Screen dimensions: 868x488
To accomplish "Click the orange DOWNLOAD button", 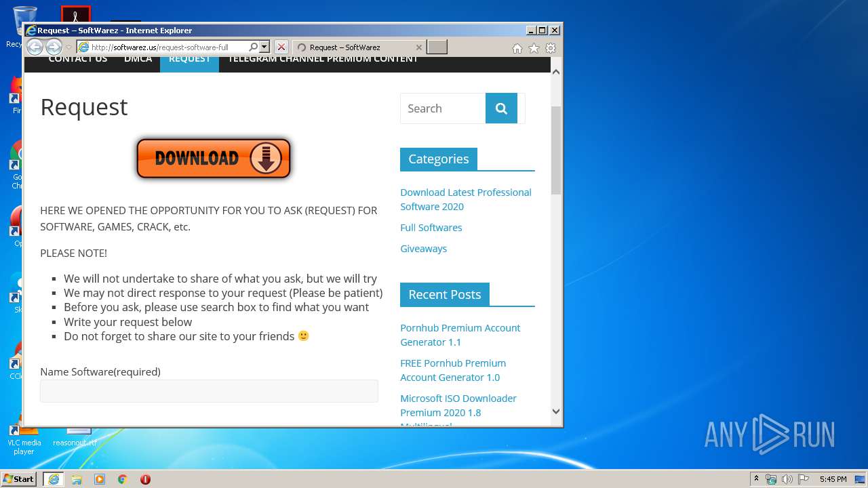I will 214,159.
